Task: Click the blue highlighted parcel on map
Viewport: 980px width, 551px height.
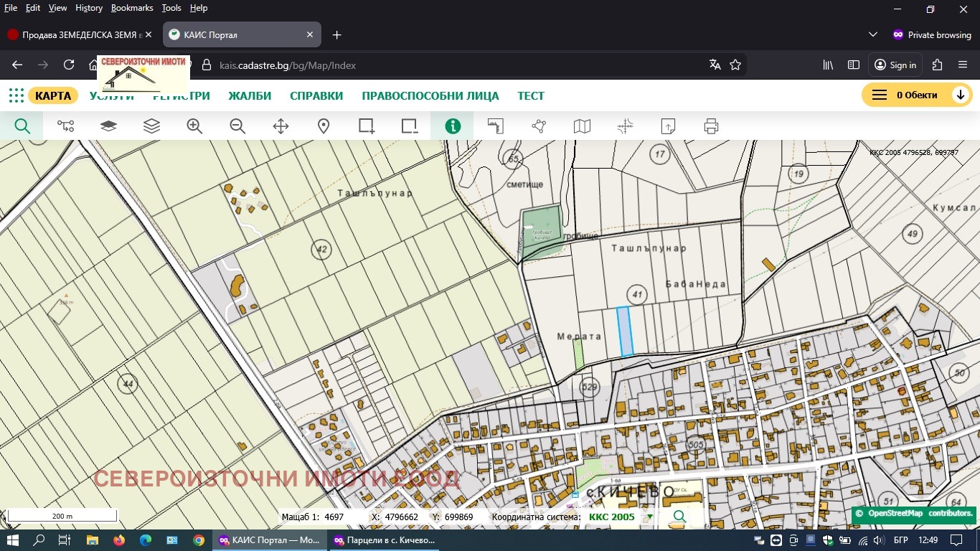Action: 625,331
